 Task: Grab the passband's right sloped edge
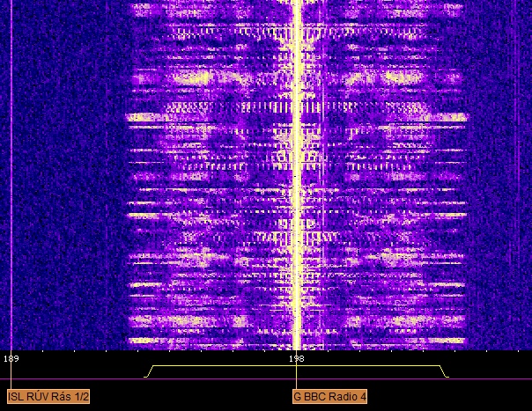(x=445, y=371)
